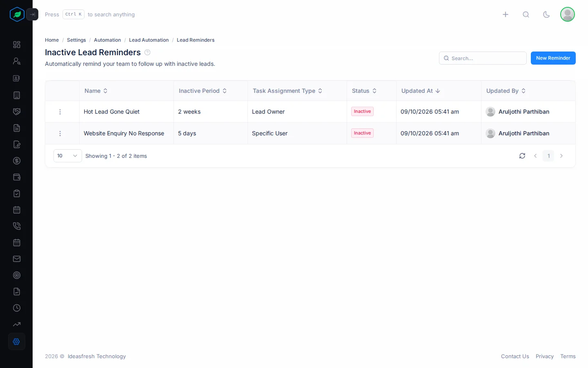This screenshot has width=588, height=368.
Task: Open the Terms footer link
Action: (x=568, y=357)
